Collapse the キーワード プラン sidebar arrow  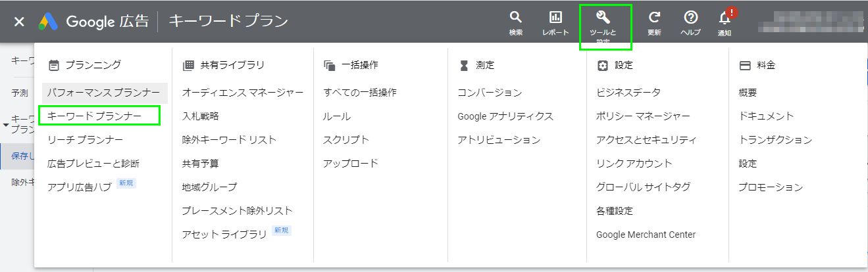6,124
